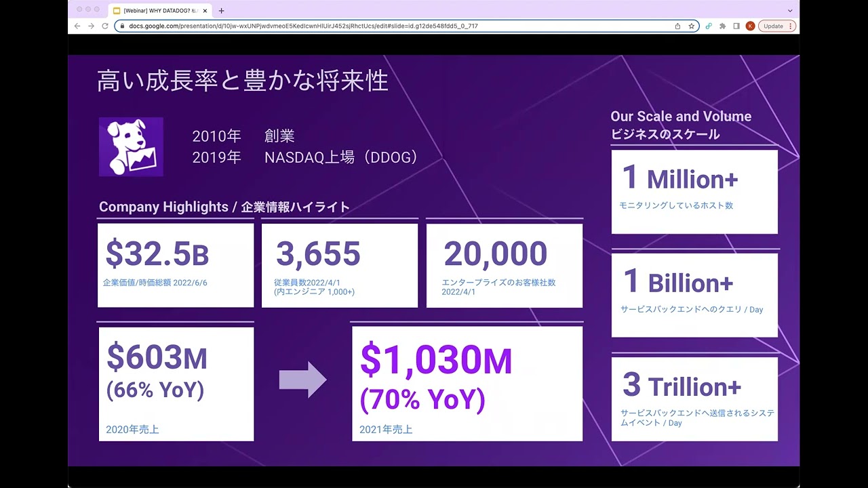Click the ビジネスのスケール subtitle

coord(665,134)
